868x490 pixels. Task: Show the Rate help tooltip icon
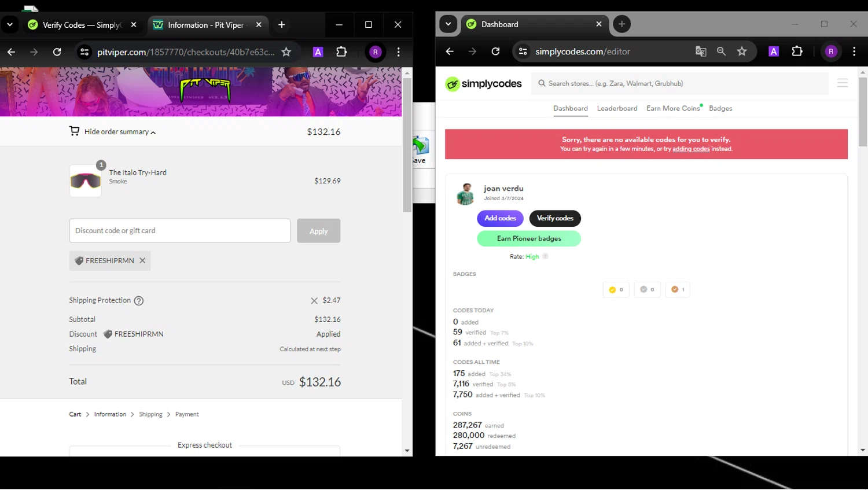coord(545,257)
